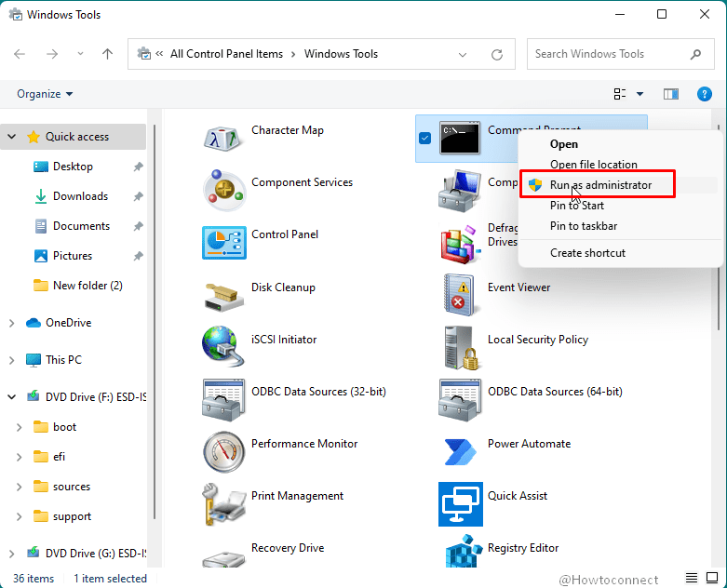727x588 pixels.
Task: Expand the DVD Drive (G:) node
Action: point(12,554)
